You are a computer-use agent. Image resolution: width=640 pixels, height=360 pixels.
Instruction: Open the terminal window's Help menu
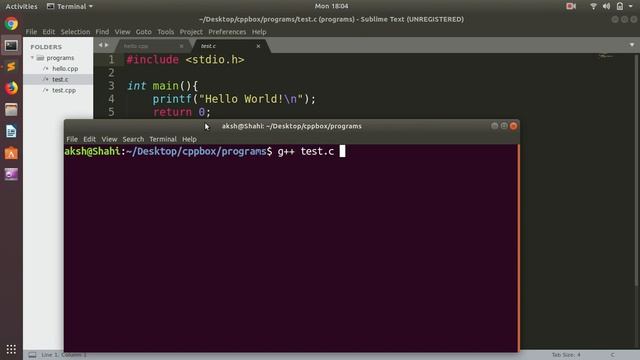(189, 139)
